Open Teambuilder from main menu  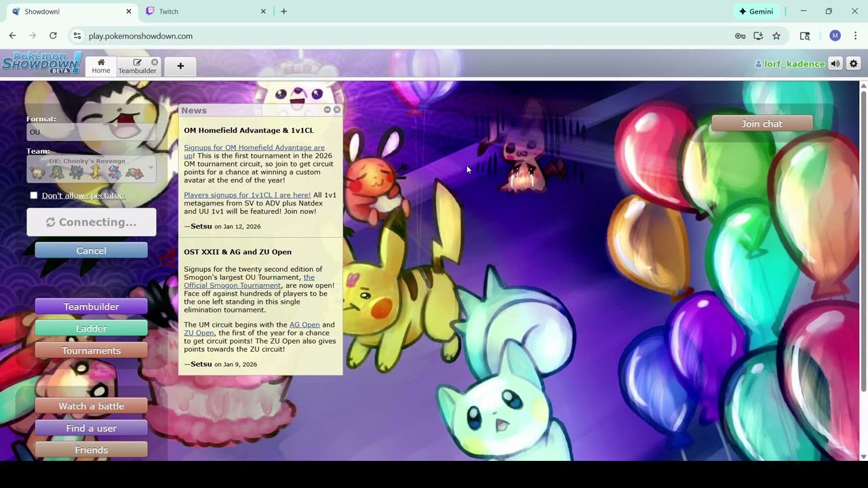pyautogui.click(x=91, y=307)
